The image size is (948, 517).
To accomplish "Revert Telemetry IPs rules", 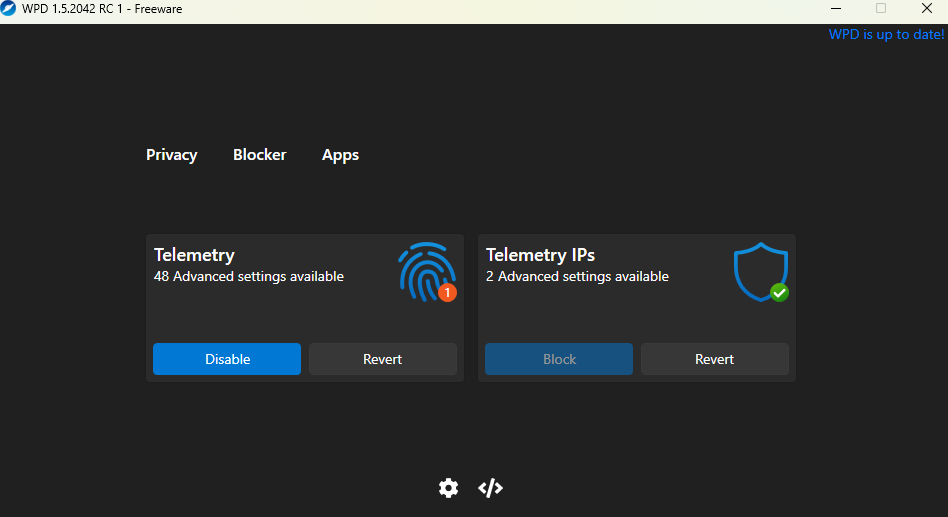I will coord(715,359).
